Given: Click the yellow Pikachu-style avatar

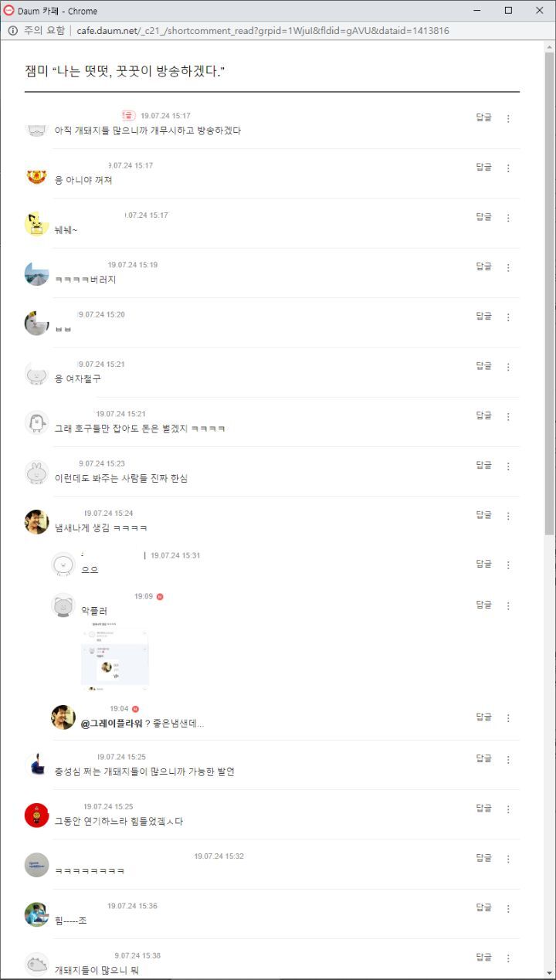Looking at the screenshot, I should point(36,224).
